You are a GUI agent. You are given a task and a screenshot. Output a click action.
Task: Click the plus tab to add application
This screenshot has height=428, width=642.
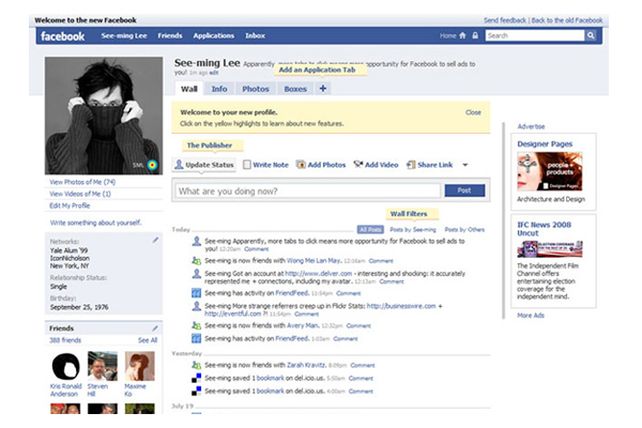point(323,88)
